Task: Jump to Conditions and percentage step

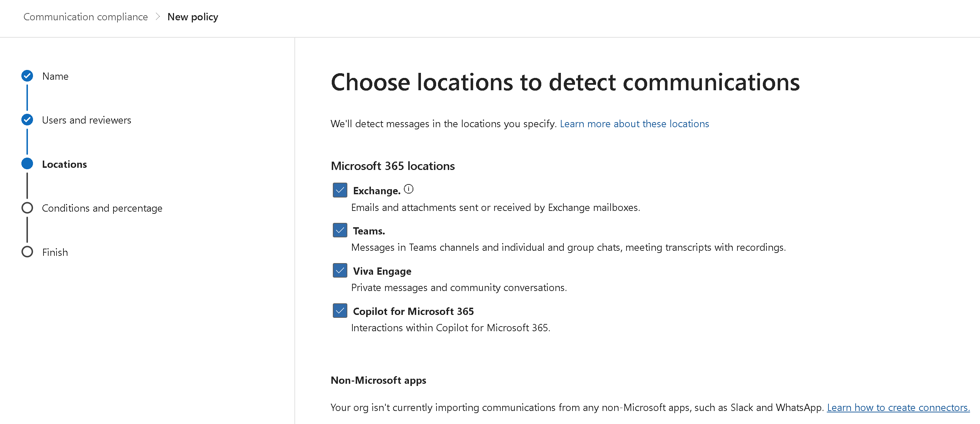Action: [x=102, y=208]
